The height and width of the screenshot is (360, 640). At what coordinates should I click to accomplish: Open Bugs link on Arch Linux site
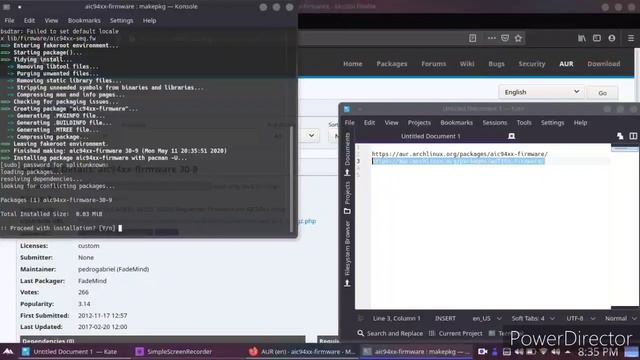[496, 64]
